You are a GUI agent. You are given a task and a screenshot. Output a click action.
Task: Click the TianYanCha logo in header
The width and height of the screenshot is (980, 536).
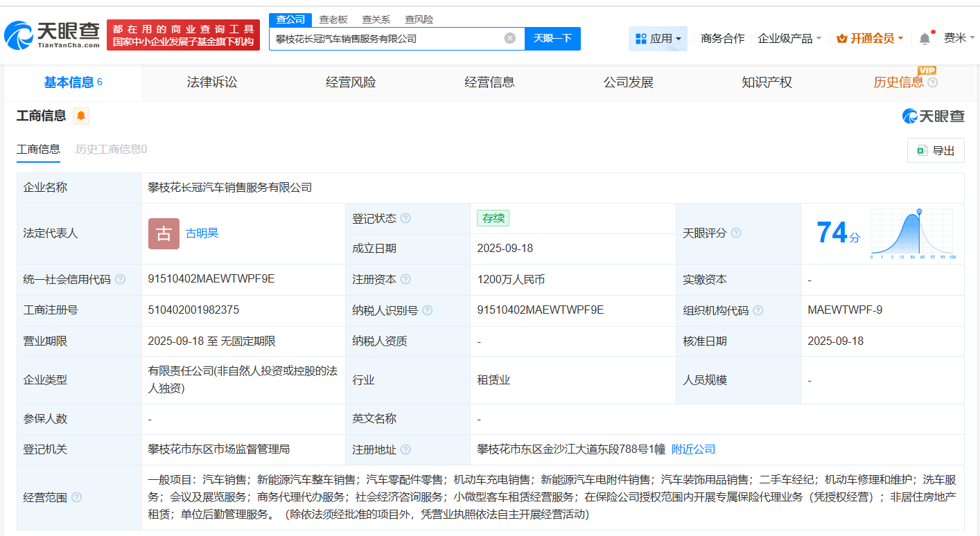[x=52, y=35]
